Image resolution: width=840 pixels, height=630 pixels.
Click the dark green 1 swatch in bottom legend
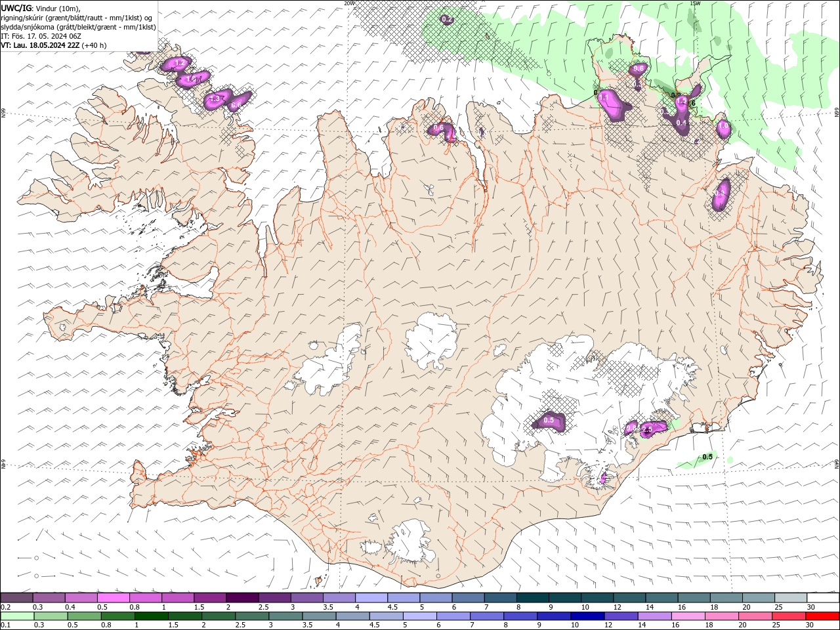click(x=151, y=616)
